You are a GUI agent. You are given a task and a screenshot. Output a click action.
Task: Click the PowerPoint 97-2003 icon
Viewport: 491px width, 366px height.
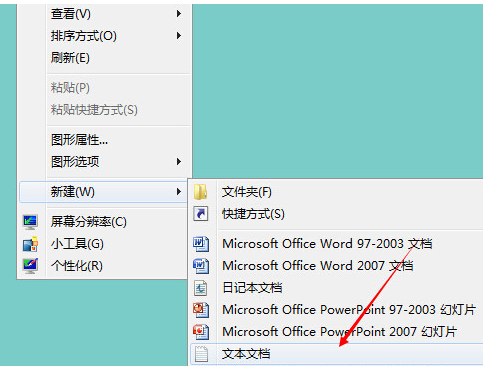tap(201, 310)
